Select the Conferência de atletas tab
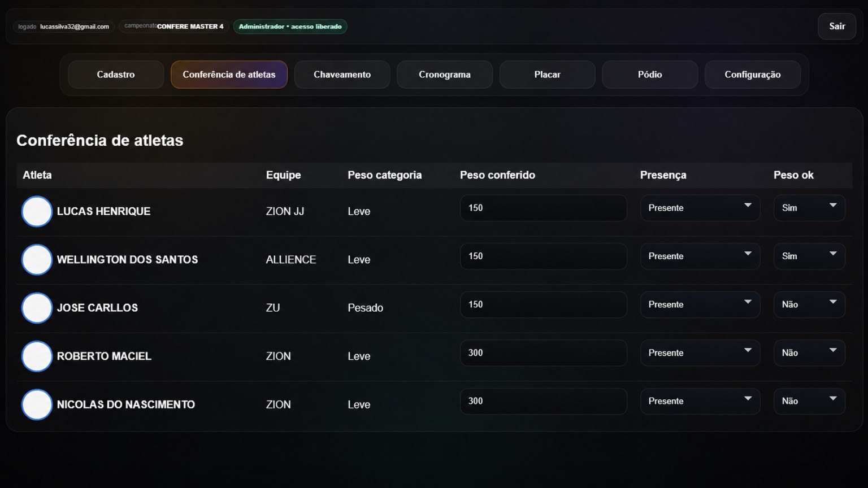 [229, 75]
